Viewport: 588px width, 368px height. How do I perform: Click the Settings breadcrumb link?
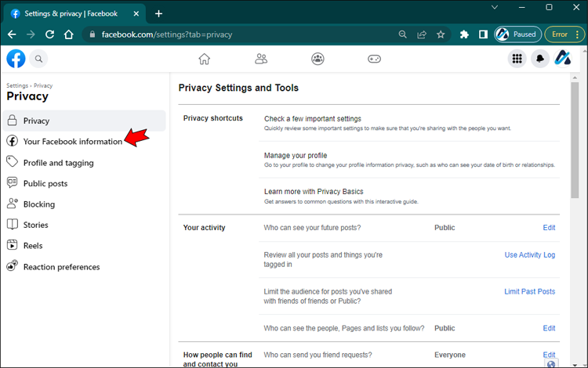tap(17, 85)
